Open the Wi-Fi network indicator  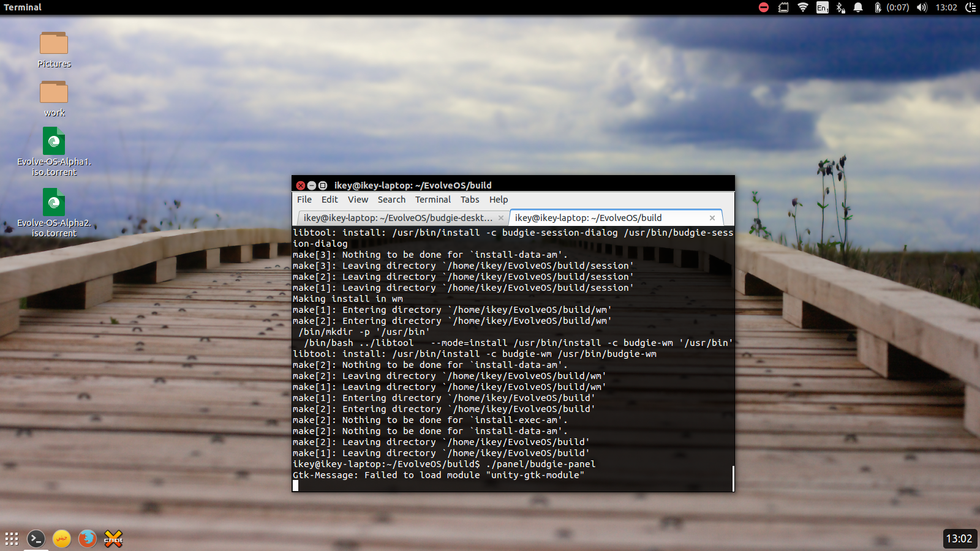point(803,7)
